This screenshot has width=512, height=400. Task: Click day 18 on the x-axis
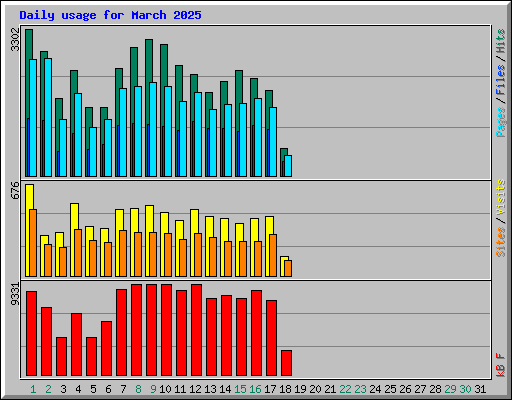285,389
